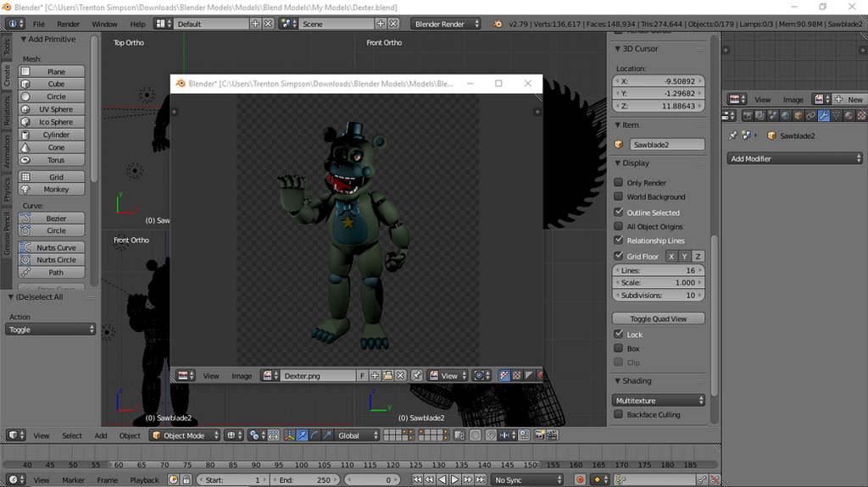The height and width of the screenshot is (487, 868).
Task: Enable World Background checkbox
Action: point(618,196)
